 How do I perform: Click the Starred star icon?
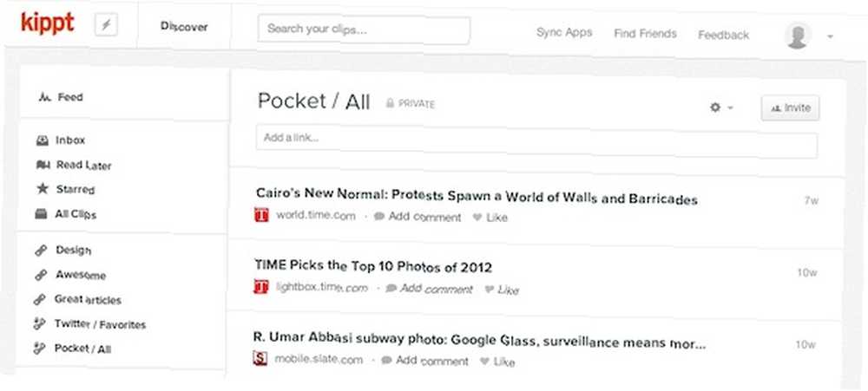[42, 189]
